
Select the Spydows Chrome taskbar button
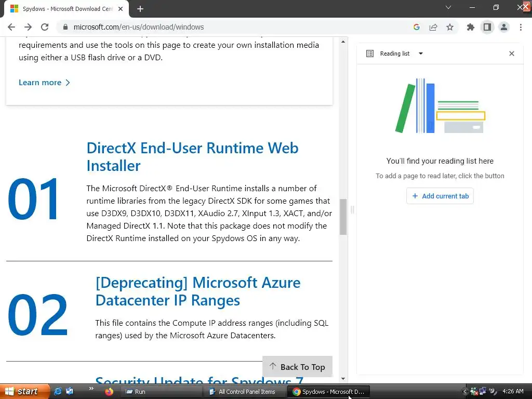click(328, 392)
